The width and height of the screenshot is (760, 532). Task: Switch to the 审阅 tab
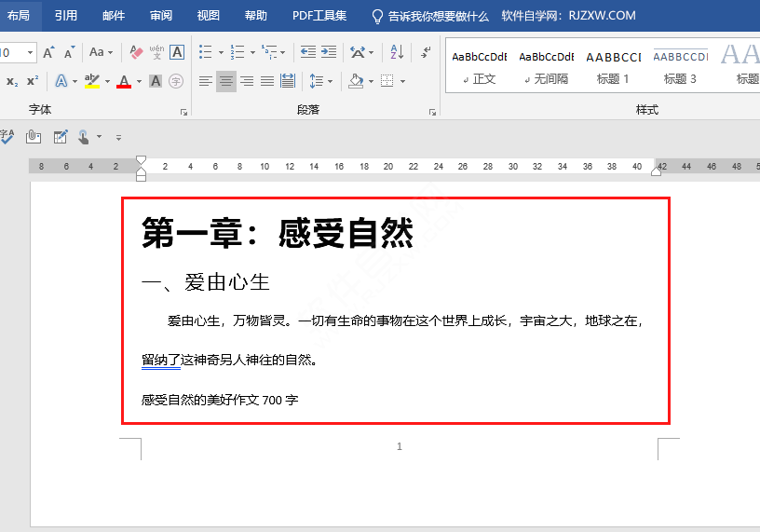click(161, 16)
